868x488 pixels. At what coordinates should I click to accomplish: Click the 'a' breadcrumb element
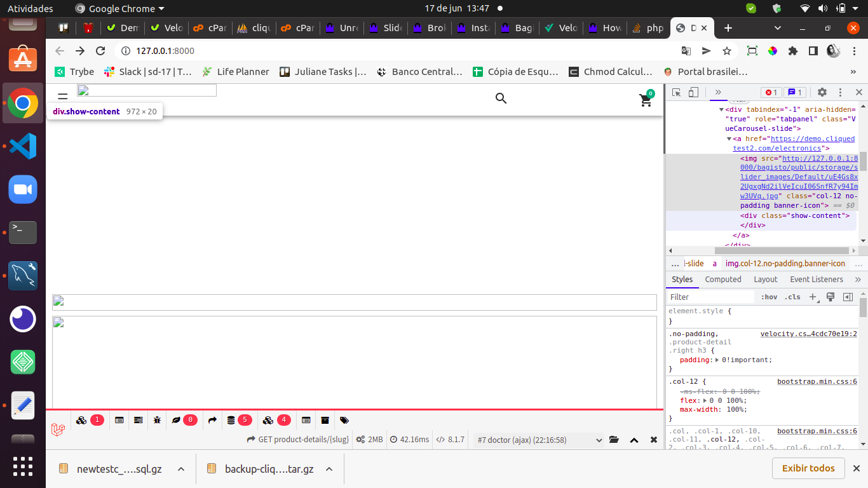[714, 263]
